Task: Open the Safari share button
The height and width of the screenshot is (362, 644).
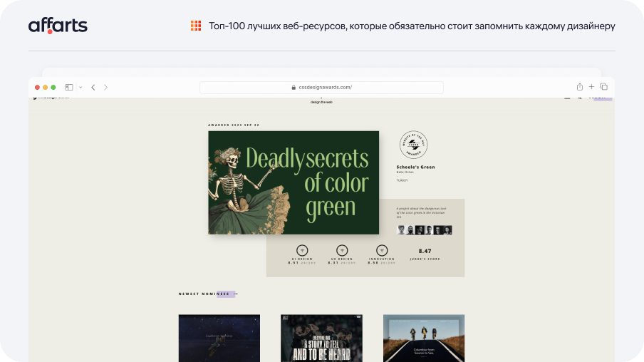Action: [x=579, y=87]
